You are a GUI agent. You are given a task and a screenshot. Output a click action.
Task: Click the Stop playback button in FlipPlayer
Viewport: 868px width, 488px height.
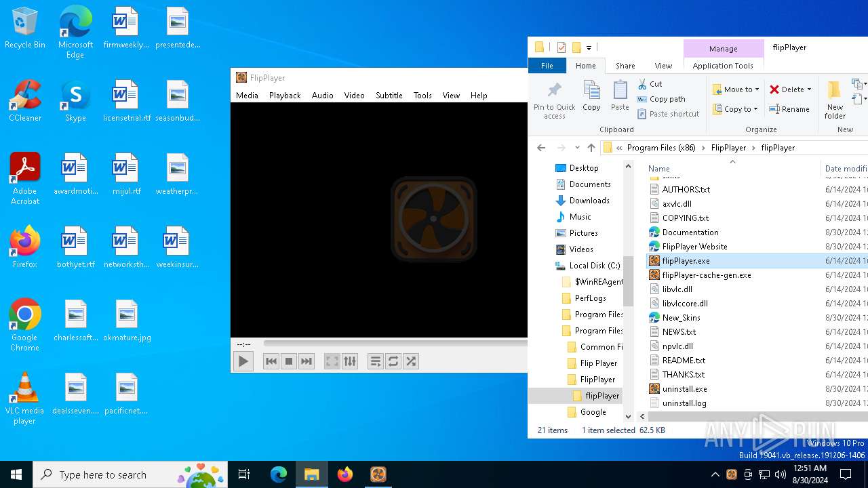[x=289, y=361]
